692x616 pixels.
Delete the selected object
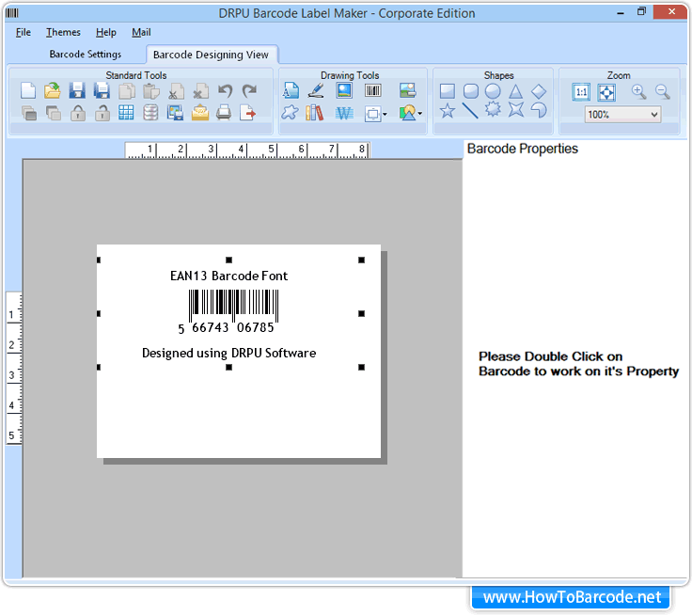click(201, 91)
